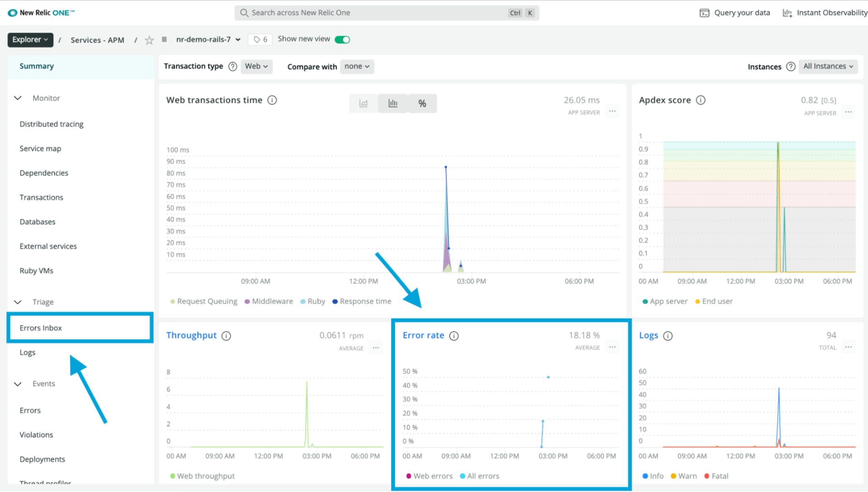Switch Web transactions chart to percentage view
The width and height of the screenshot is (868, 492).
pos(422,103)
